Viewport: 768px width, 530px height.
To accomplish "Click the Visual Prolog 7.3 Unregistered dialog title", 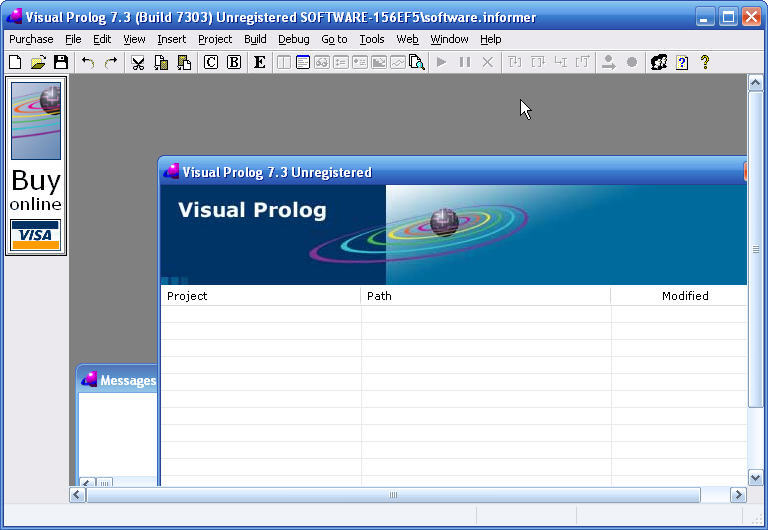I will point(277,172).
